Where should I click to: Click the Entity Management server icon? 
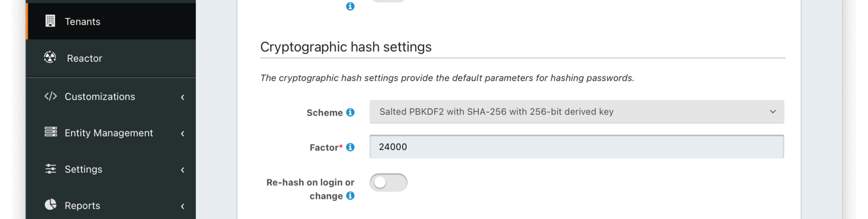50,132
